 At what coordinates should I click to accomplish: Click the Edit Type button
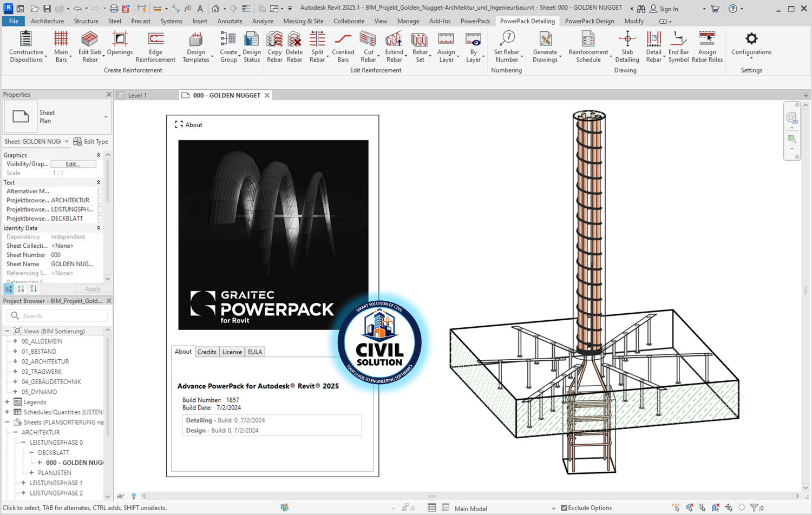click(x=91, y=142)
